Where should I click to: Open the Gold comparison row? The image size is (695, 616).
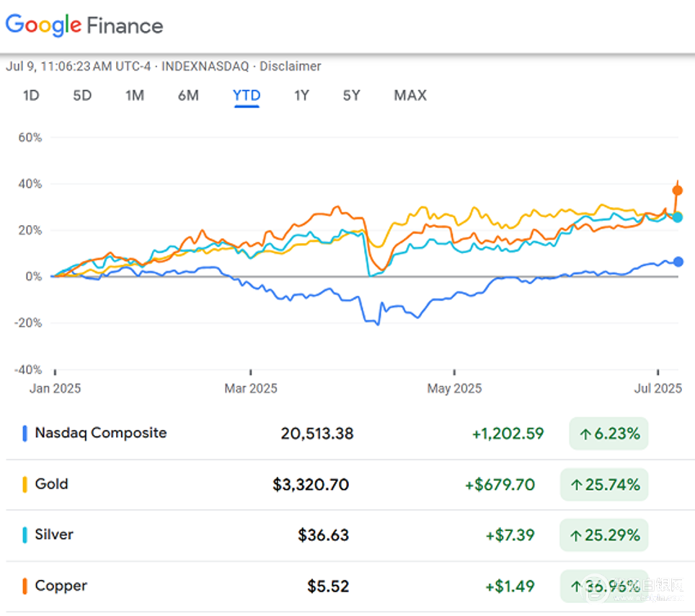(347, 484)
